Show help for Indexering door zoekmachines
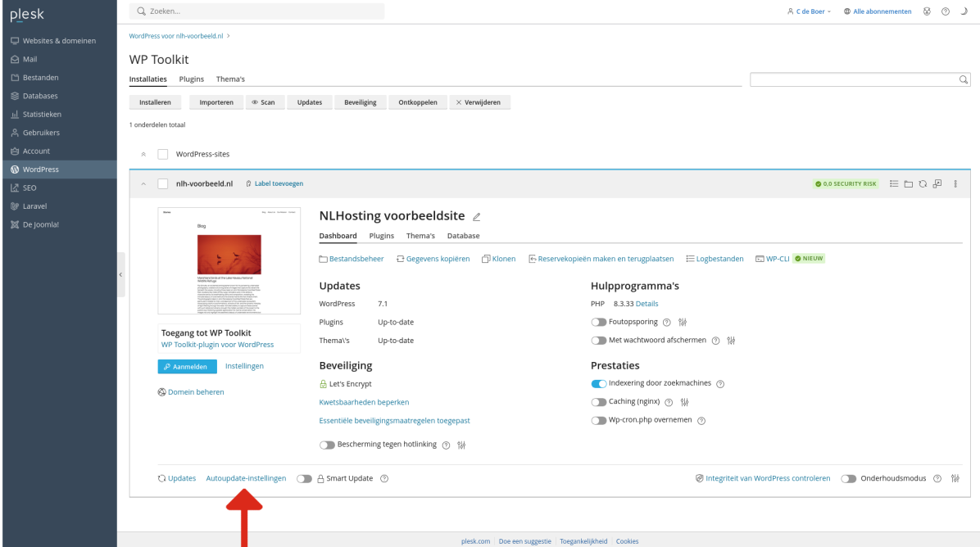 pyautogui.click(x=720, y=384)
